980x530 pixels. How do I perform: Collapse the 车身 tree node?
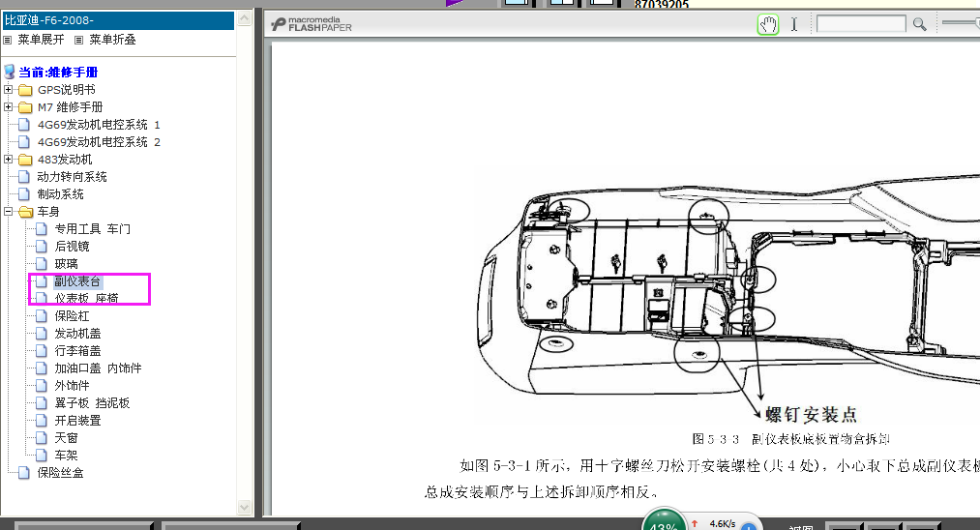click(9, 212)
